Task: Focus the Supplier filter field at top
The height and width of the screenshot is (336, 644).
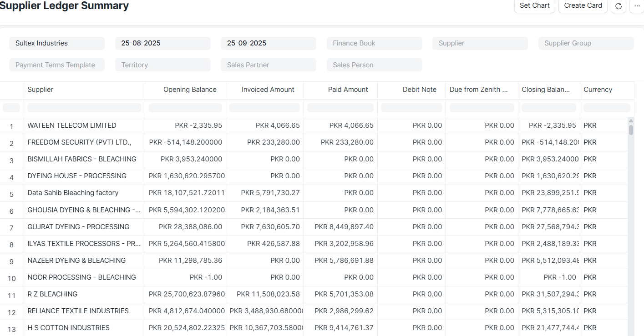Action: tap(480, 43)
